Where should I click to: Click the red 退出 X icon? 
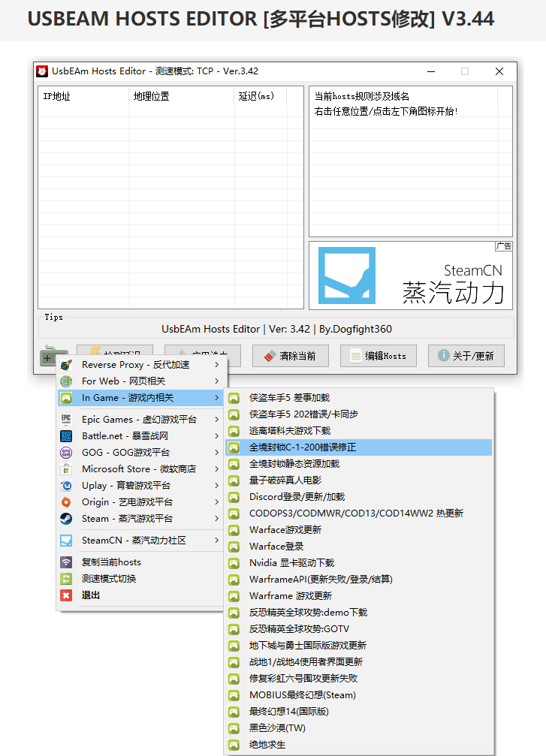[66, 595]
